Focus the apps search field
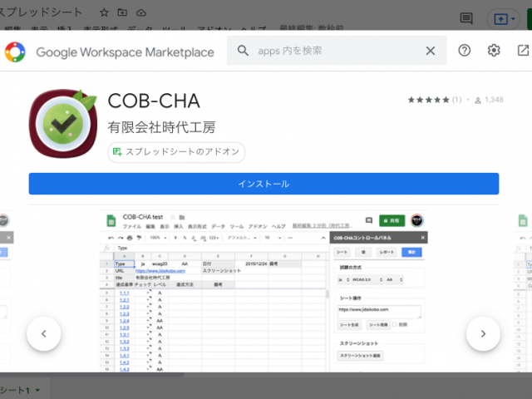Screen dimensions: 532x399 pos(337,51)
